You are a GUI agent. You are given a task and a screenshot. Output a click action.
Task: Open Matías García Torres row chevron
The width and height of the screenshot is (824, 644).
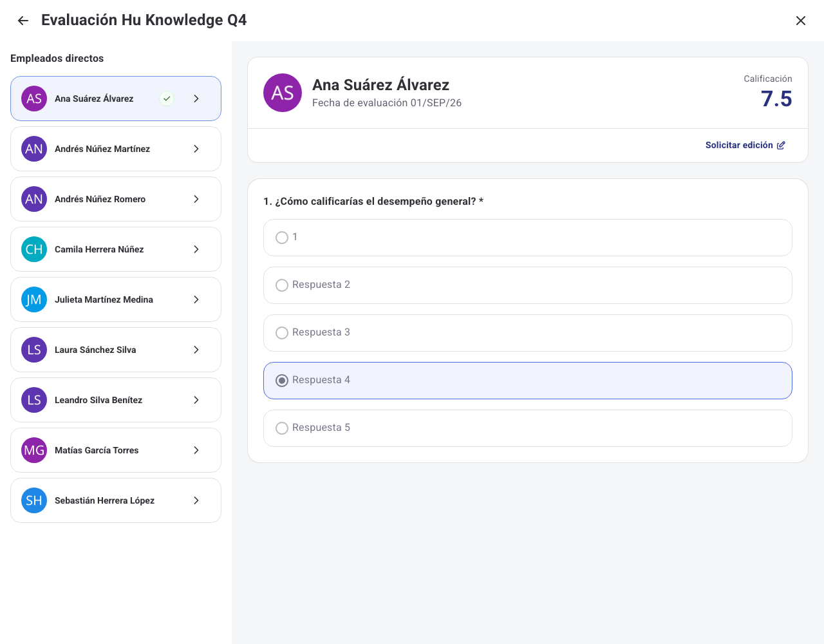(196, 450)
